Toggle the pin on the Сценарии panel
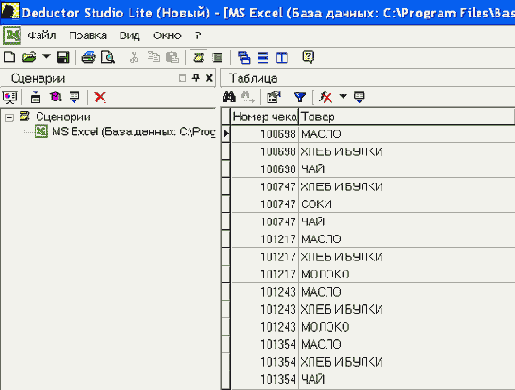This screenshot has width=515, height=390. pyautogui.click(x=196, y=78)
